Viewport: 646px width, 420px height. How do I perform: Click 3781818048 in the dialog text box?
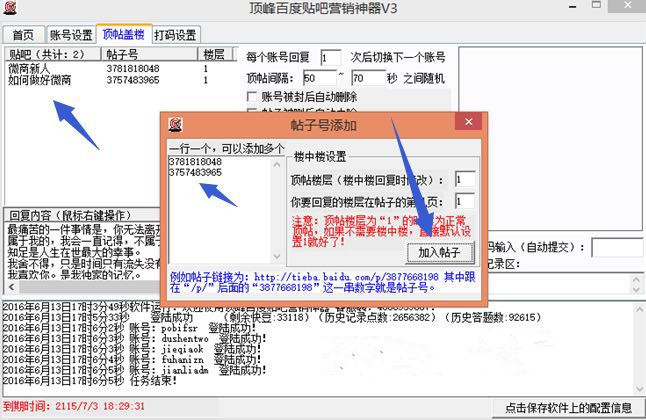click(195, 162)
